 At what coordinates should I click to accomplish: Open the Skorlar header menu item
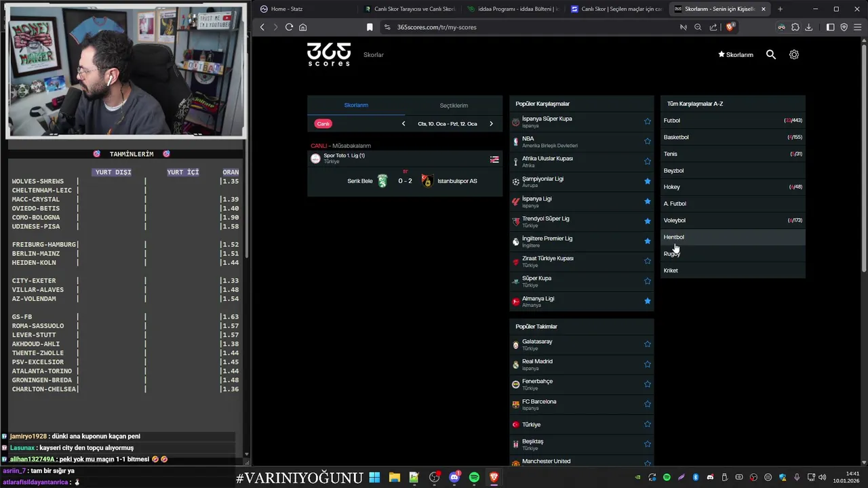point(374,55)
